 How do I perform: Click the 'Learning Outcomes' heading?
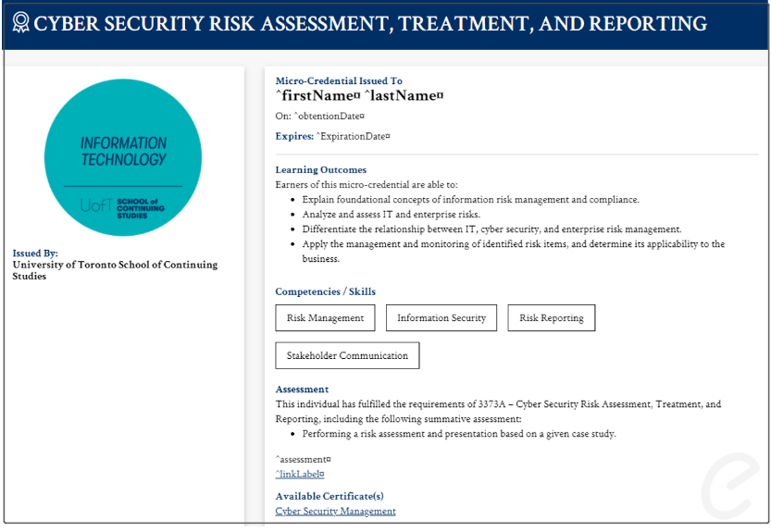(x=320, y=169)
